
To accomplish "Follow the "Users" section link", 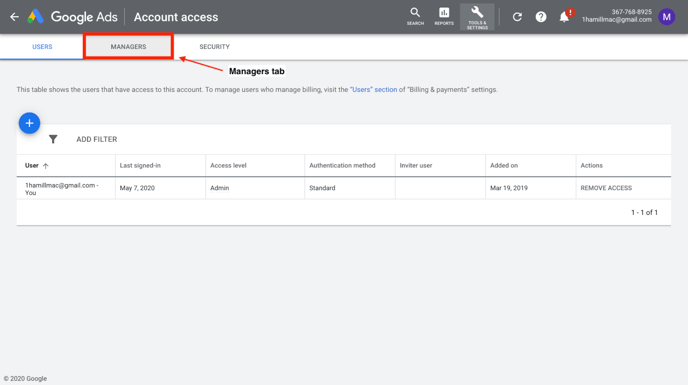I will pyautogui.click(x=373, y=90).
